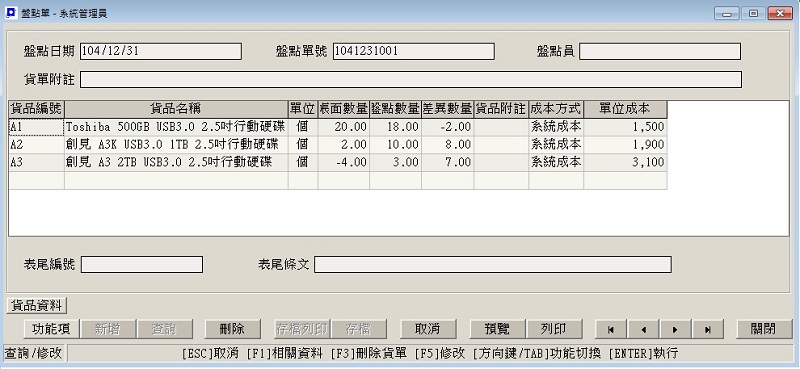The image size is (800, 369).
Task: Click the 取消 cancel button
Action: [428, 329]
